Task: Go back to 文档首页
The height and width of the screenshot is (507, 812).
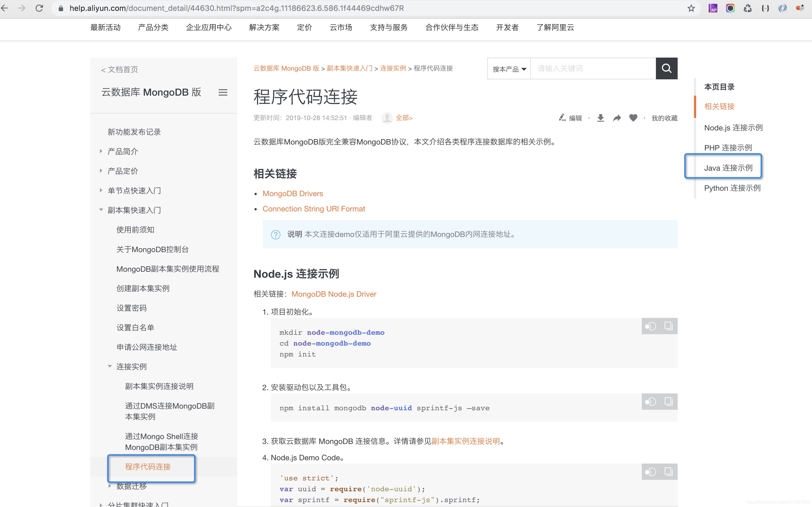Action: click(119, 69)
